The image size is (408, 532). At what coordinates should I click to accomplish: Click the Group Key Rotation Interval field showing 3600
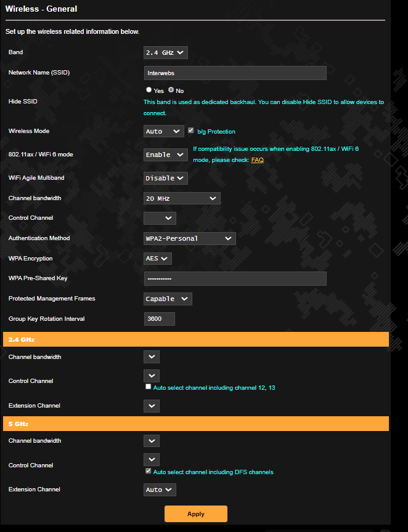click(x=159, y=318)
